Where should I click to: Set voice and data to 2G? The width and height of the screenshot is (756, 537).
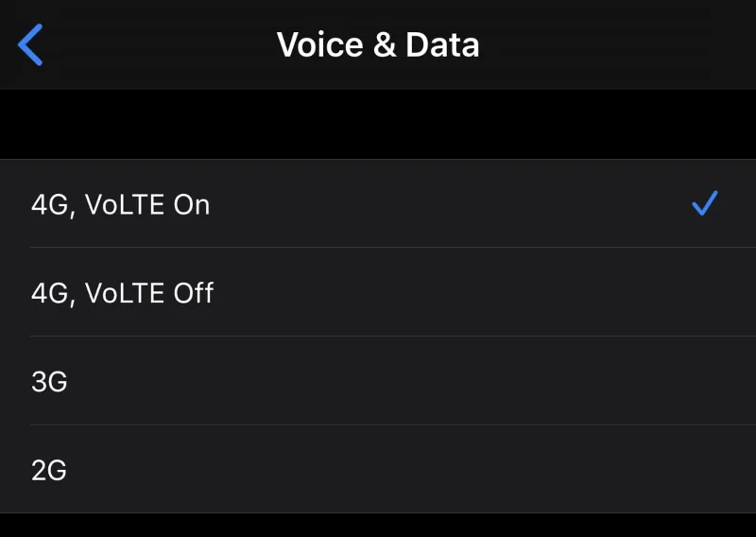coord(378,470)
